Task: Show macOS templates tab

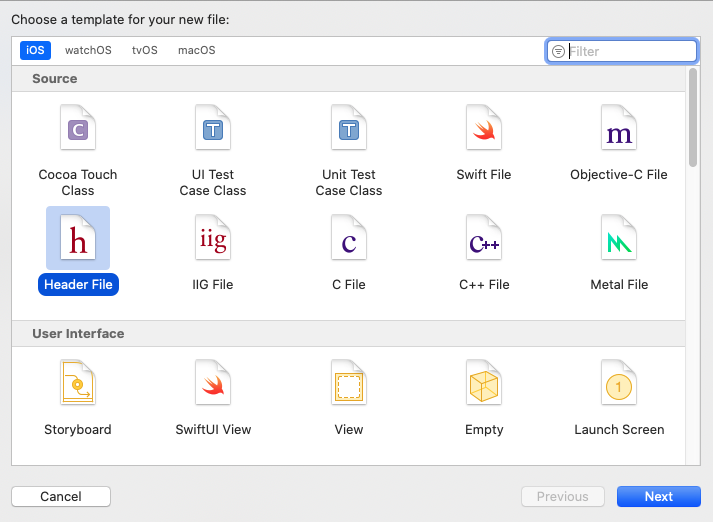Action: pyautogui.click(x=197, y=50)
